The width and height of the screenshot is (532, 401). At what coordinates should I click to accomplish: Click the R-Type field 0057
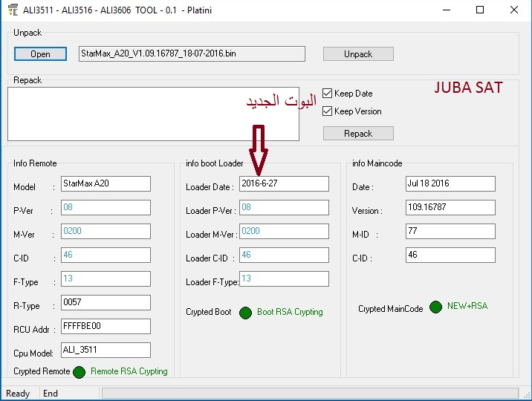[106, 302]
